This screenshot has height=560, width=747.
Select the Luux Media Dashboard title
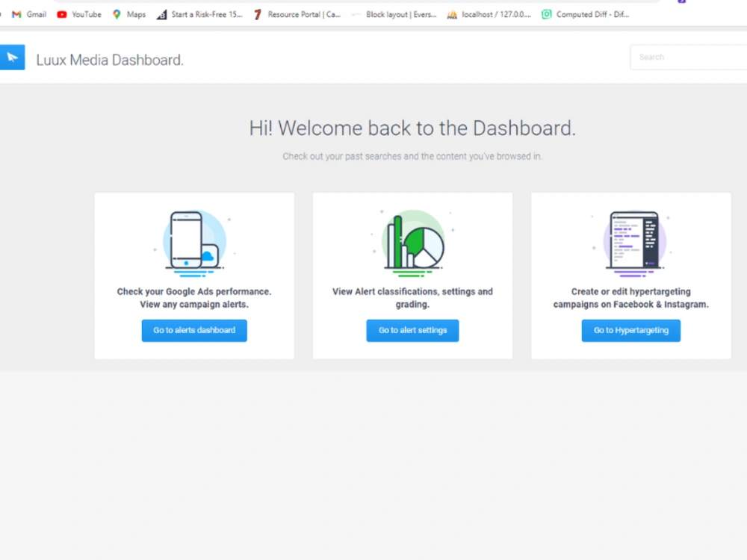pos(110,60)
